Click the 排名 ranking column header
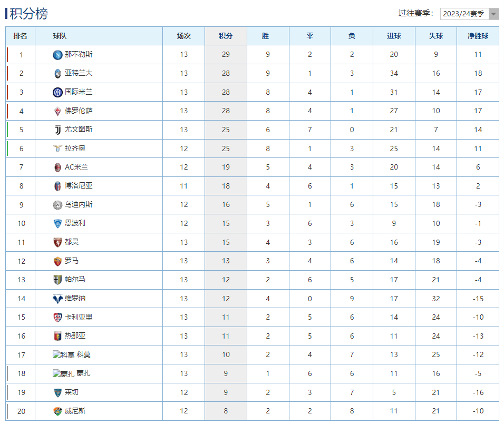 click(x=21, y=36)
